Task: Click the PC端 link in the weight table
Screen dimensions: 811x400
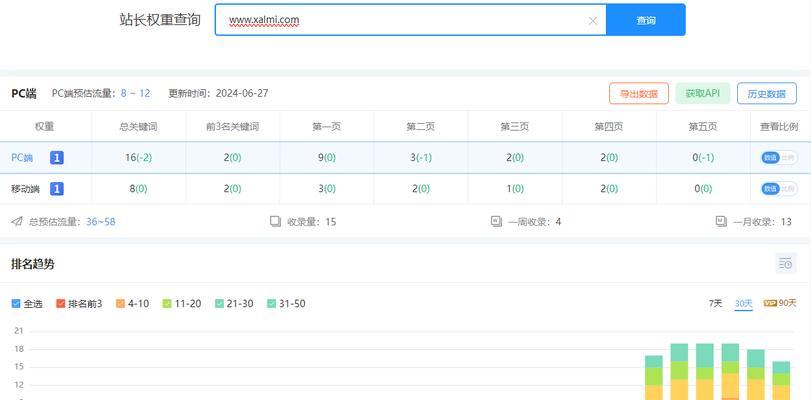Action: [x=22, y=158]
